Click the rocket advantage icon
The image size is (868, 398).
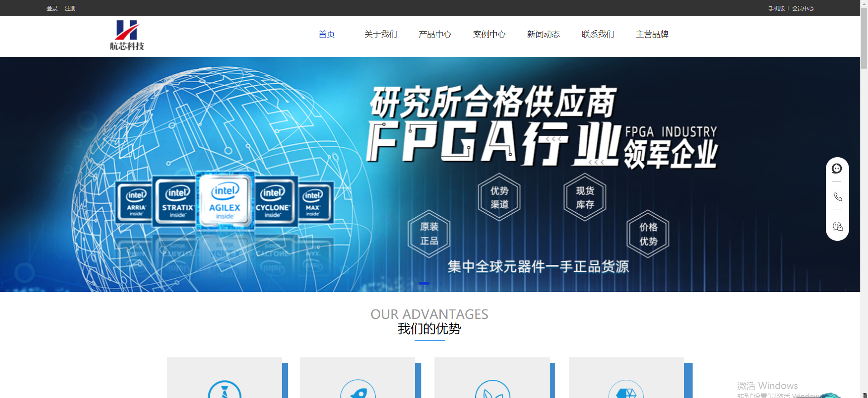point(358,389)
